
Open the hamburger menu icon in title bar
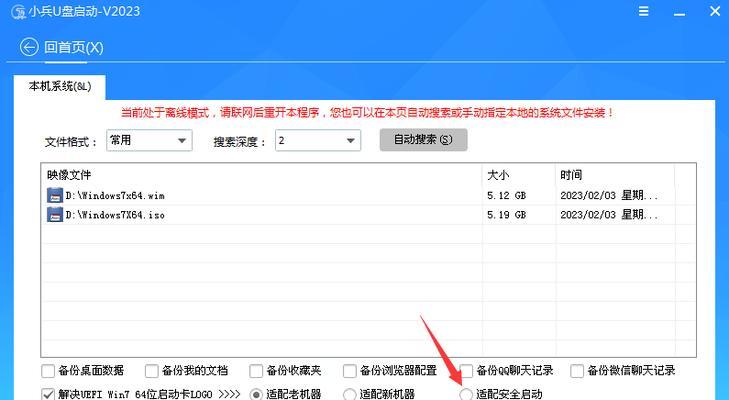click(643, 11)
